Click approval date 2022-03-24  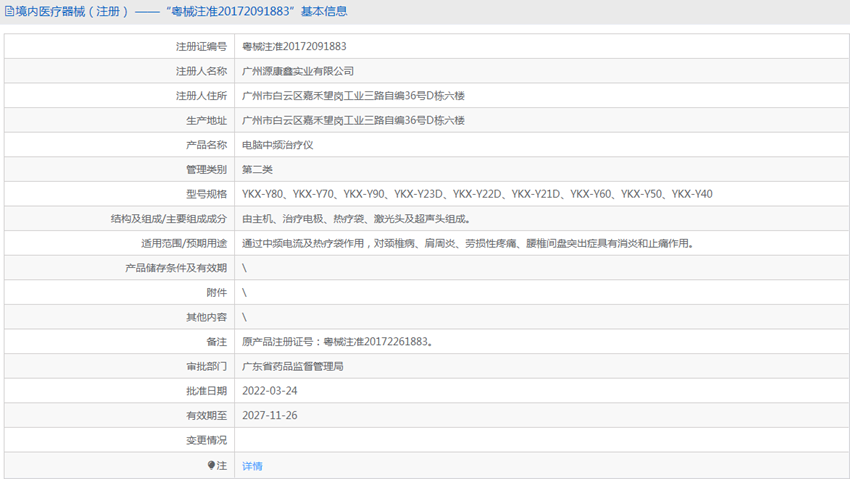(270, 391)
